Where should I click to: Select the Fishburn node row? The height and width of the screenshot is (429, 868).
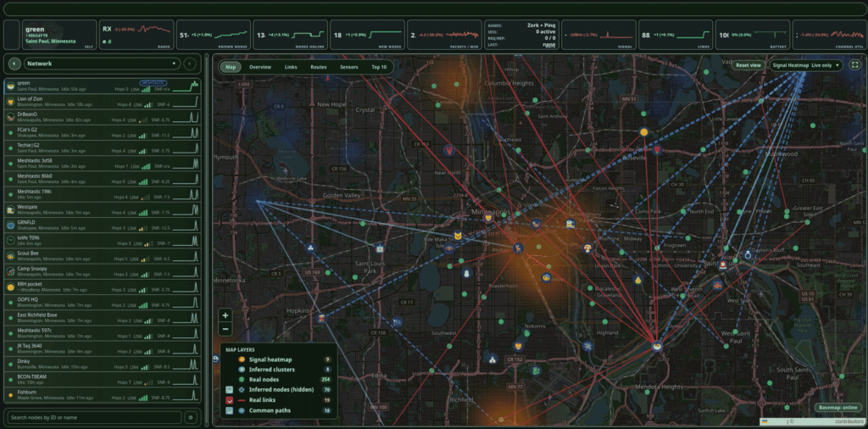(103, 395)
